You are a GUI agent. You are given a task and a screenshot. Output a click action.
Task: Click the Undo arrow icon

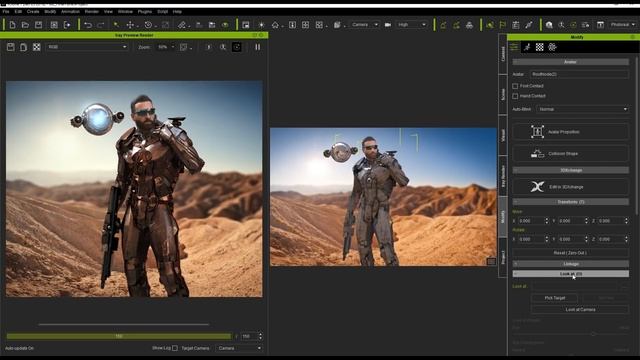88,25
